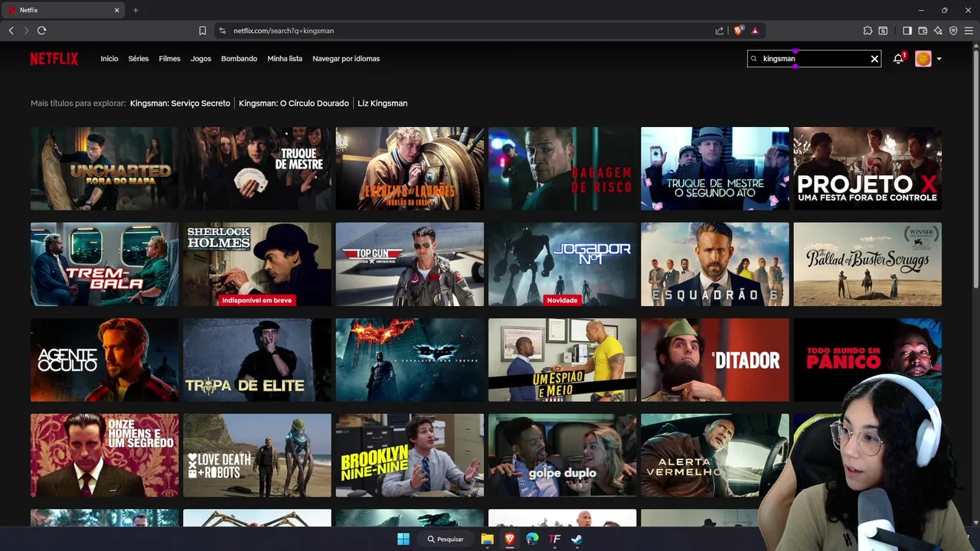Open the Brave Wallet icon

point(923,31)
